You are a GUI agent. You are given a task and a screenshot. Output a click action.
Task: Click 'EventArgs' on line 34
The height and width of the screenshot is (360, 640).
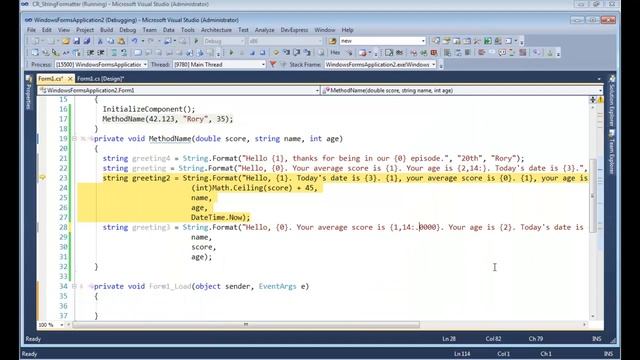click(278, 287)
